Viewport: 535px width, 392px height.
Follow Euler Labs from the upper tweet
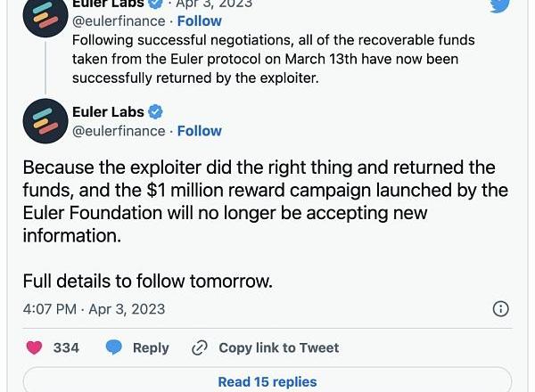tap(200, 20)
